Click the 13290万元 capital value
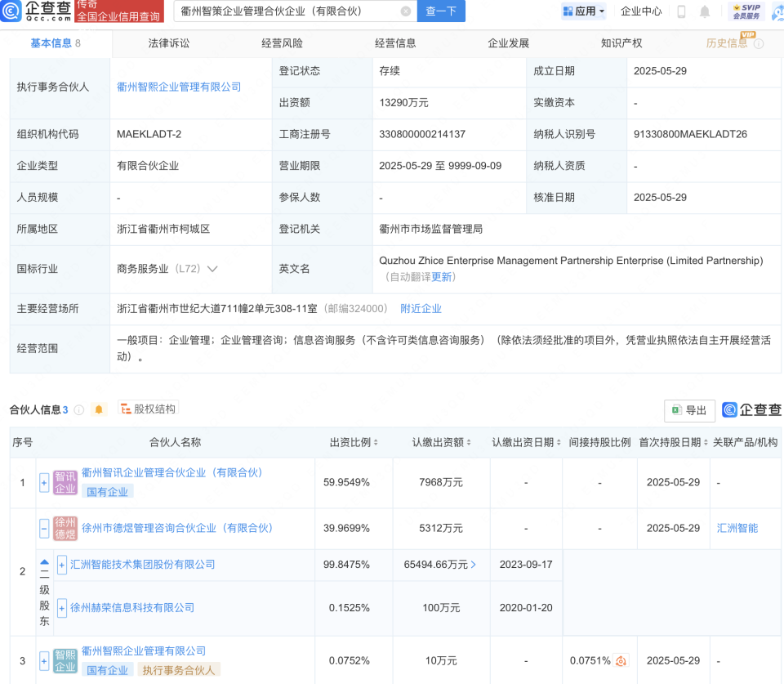 click(403, 103)
